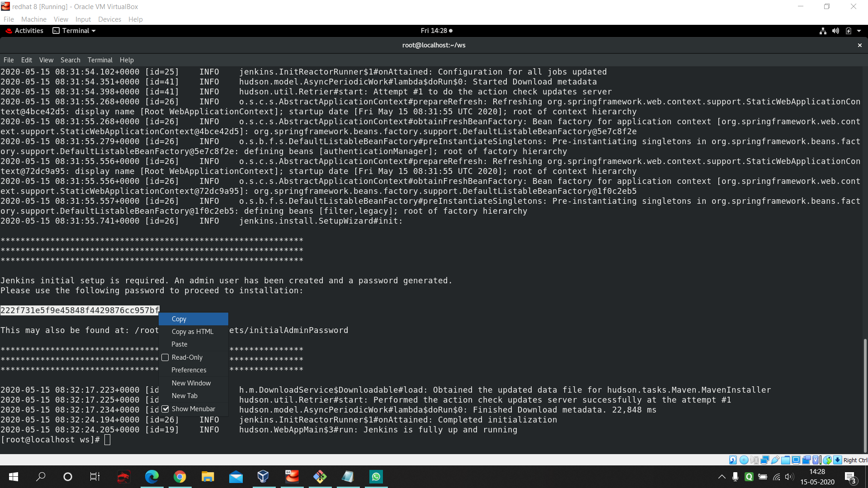The width and height of the screenshot is (868, 488).
Task: Open the terminal Edit menu
Action: (27, 60)
